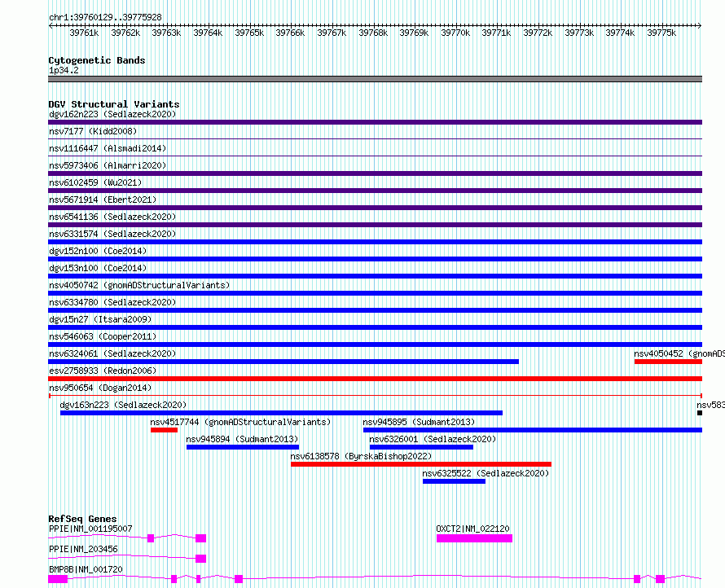Viewport: 725px width, 588px height.
Task: Open nsv4517744 gnomAD variant label
Action: click(240, 422)
